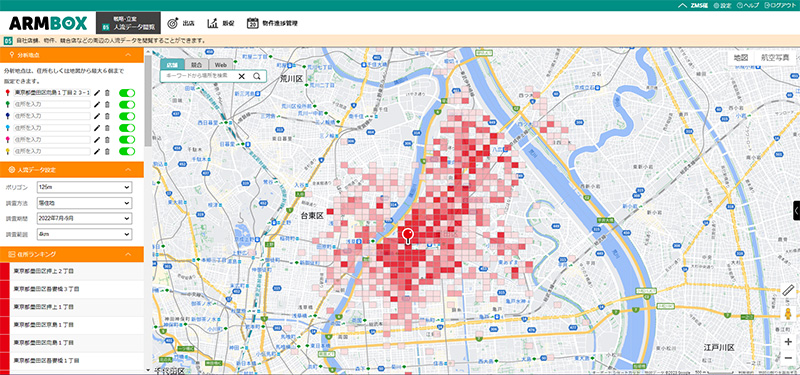The image size is (800, 375).
Task: Zoom out the map with the minus button
Action: [x=788, y=358]
